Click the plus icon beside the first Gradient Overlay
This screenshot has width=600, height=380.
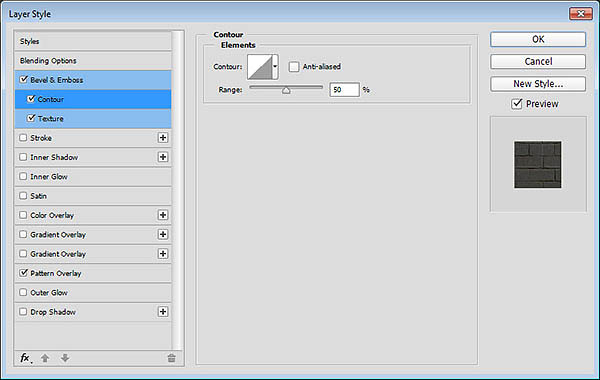[x=163, y=234]
